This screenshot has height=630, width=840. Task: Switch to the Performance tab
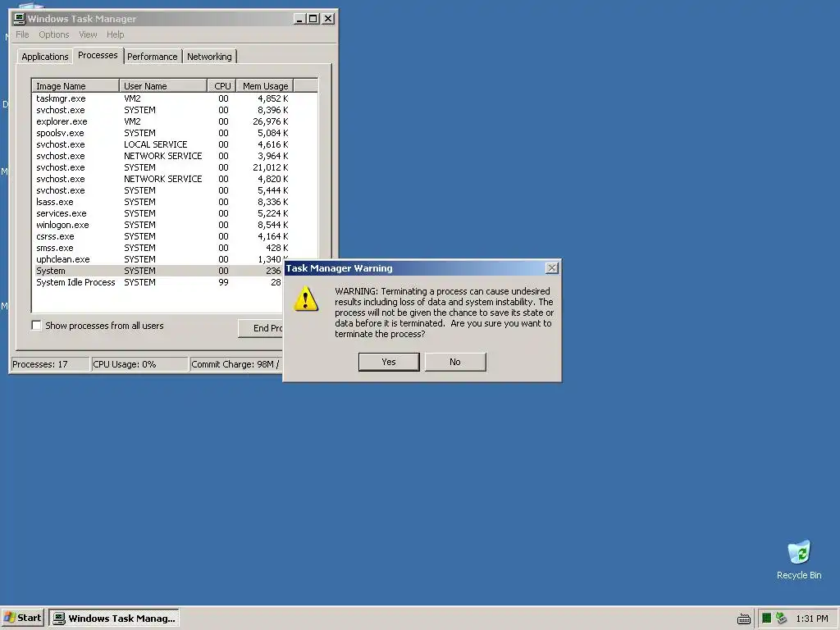coord(152,57)
